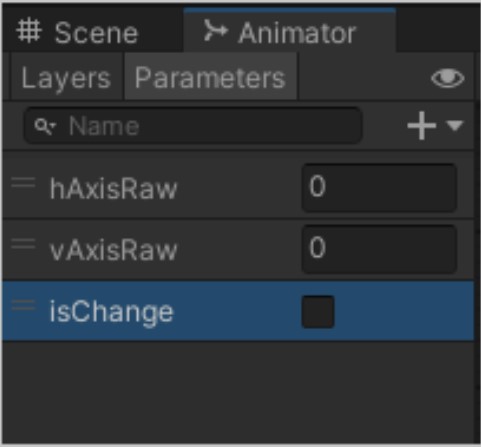The image size is (481, 447).
Task: Select the hAxisRaw parameter row
Action: (238, 188)
